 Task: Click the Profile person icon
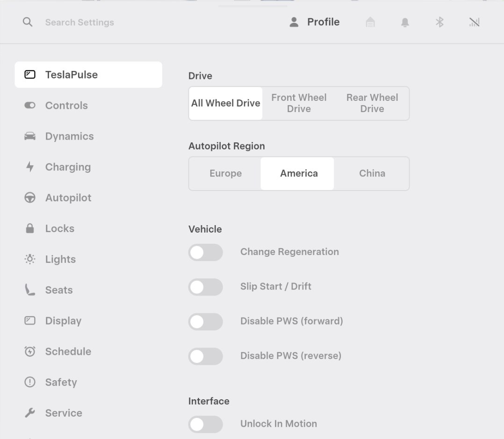pyautogui.click(x=294, y=22)
